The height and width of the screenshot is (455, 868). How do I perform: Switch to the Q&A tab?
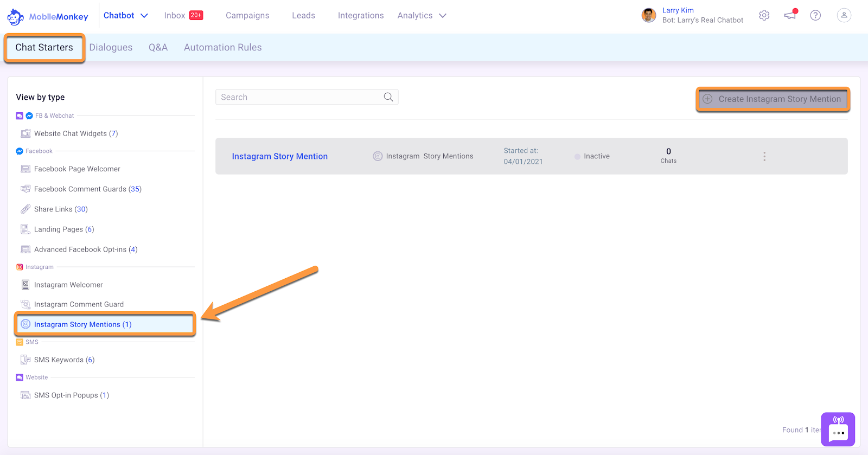[x=158, y=47]
